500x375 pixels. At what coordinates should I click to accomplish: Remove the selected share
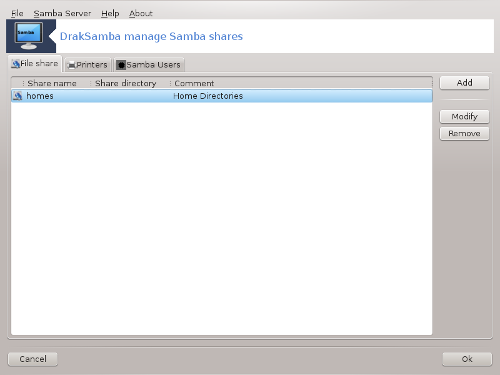[464, 133]
